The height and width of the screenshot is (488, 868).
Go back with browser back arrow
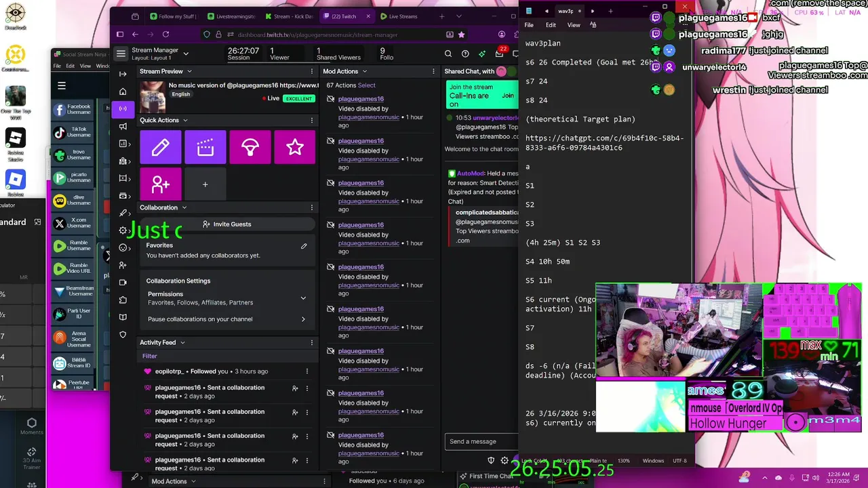tap(135, 34)
